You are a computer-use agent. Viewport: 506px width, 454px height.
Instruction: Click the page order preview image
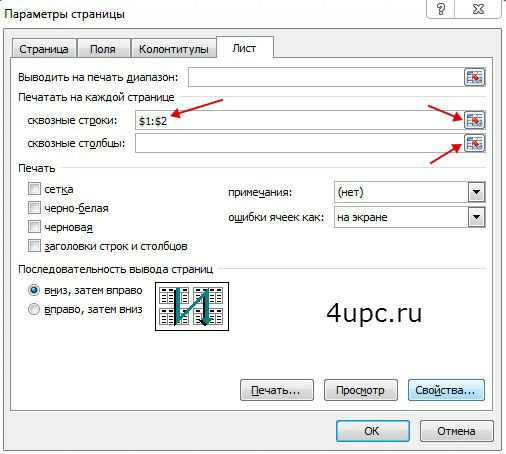click(192, 307)
